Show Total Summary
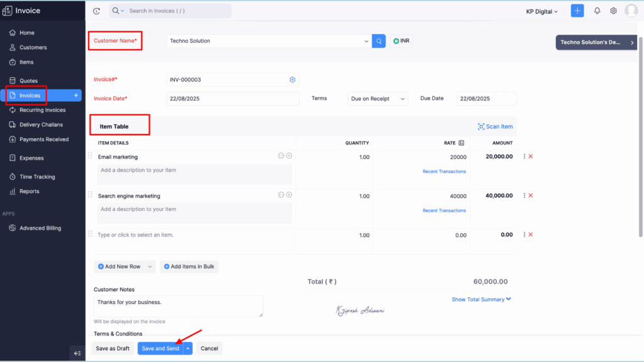644x362 pixels. tap(480, 299)
